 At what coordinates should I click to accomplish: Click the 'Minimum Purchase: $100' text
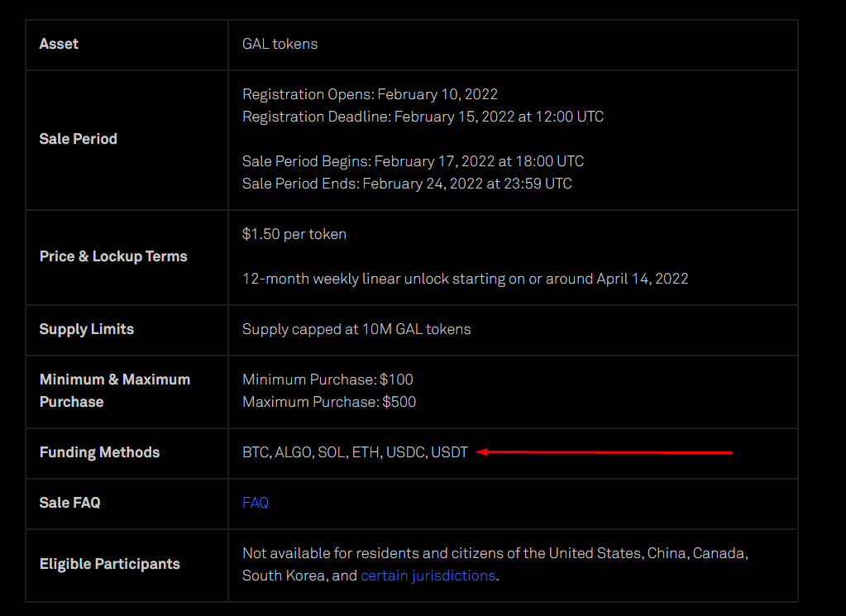point(327,380)
